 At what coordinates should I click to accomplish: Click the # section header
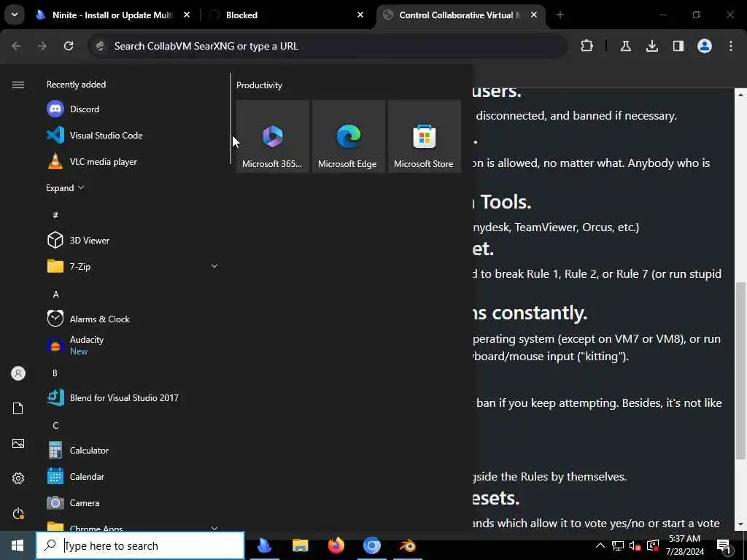[55, 215]
